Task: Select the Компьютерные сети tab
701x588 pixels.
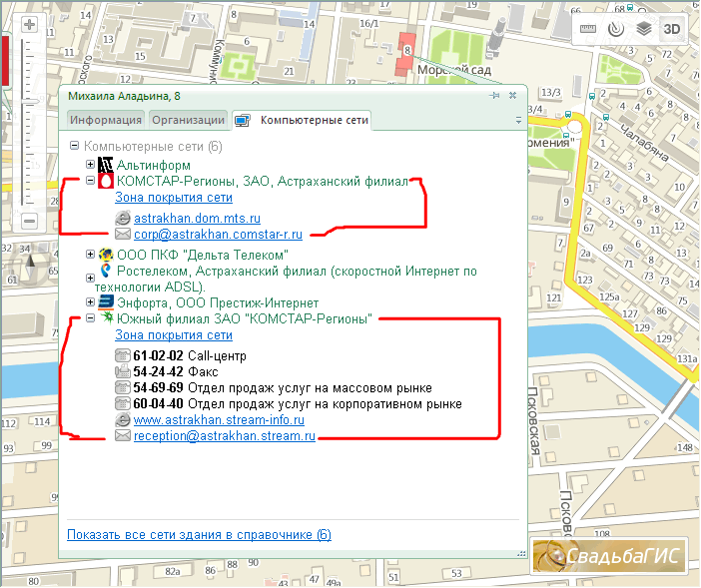Action: pos(303,120)
